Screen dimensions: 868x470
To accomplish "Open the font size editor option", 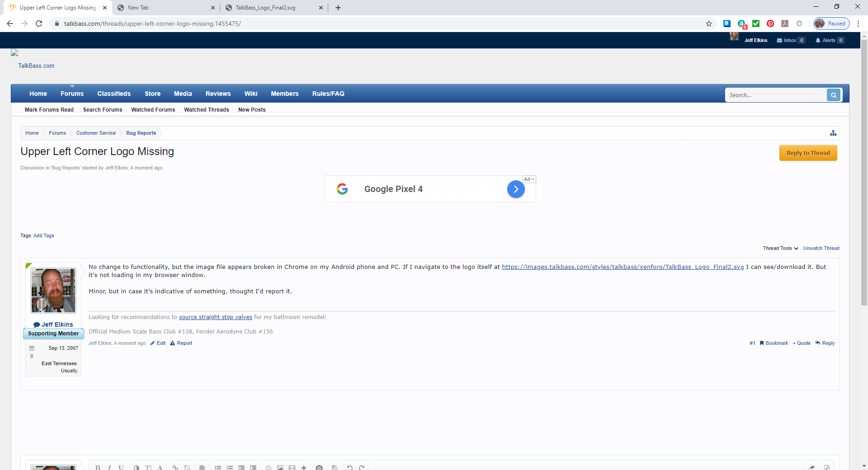I will pyautogui.click(x=148, y=467).
